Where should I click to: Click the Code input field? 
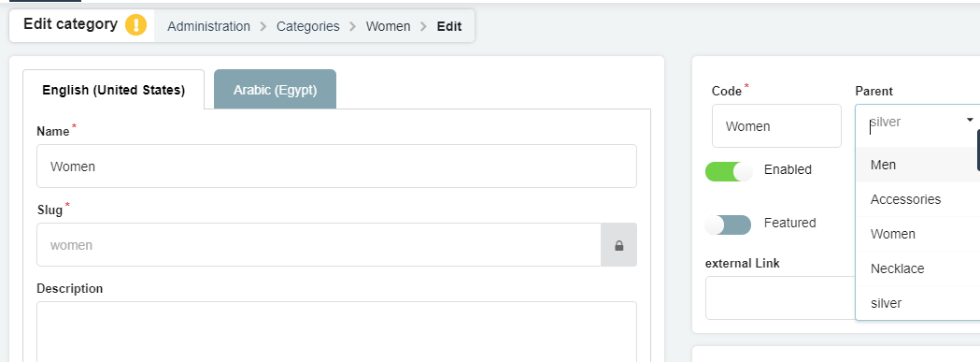click(777, 126)
